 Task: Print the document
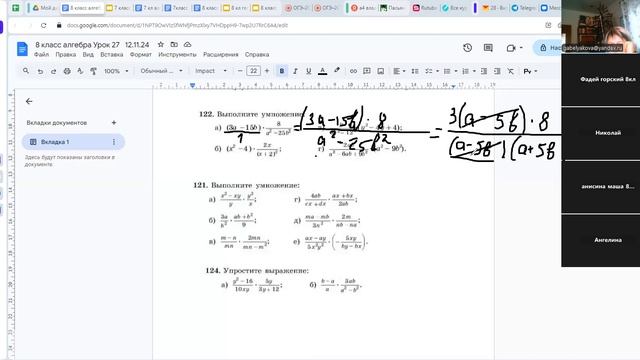[x=67, y=71]
